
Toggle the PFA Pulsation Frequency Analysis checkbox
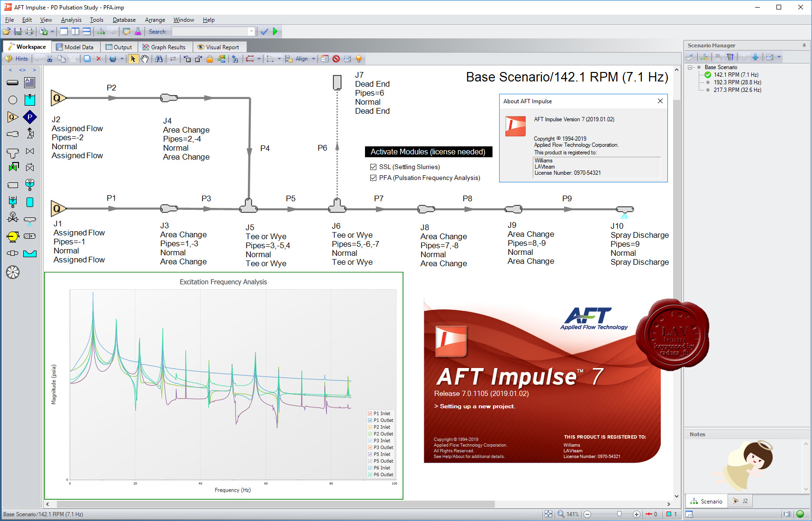[374, 178]
